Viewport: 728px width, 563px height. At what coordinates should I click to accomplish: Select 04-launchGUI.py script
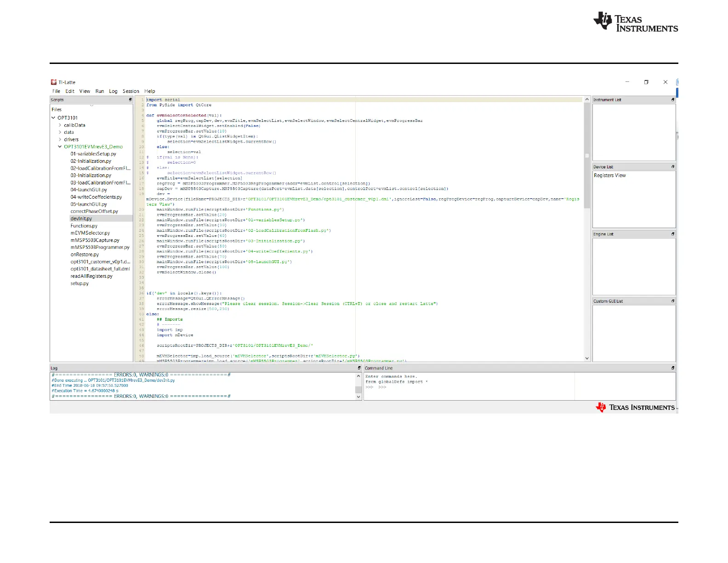pos(89,190)
